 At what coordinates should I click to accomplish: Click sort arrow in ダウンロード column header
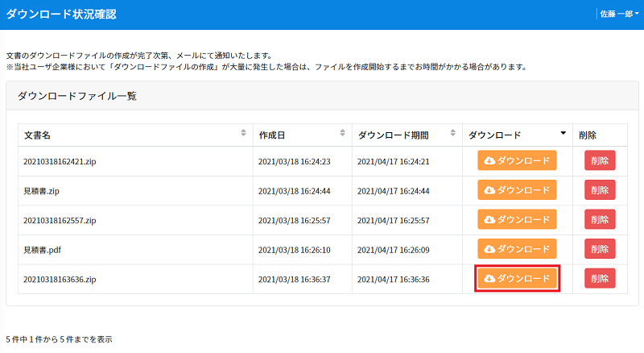point(563,133)
